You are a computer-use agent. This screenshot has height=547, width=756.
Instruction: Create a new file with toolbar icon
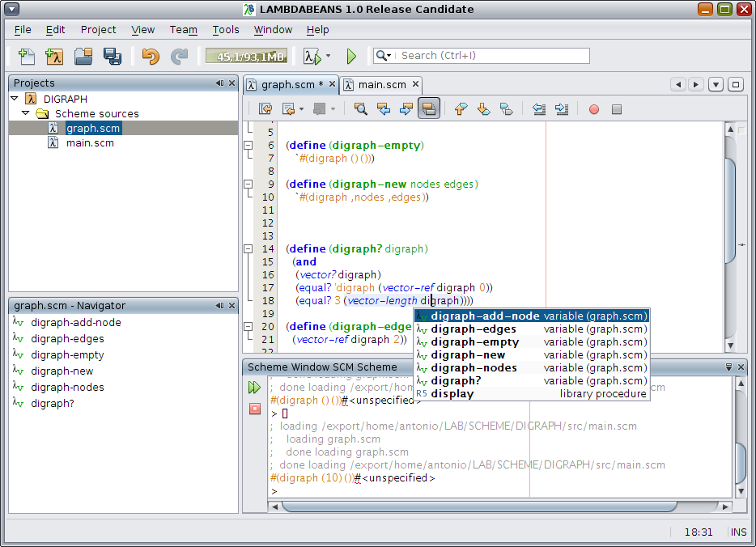point(27,57)
